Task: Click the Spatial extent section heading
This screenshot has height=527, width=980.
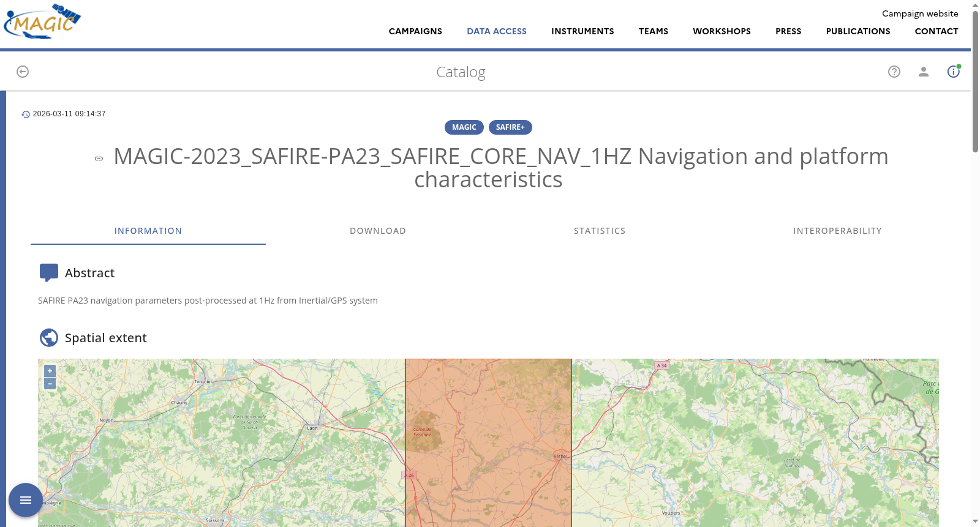Action: pyautogui.click(x=106, y=338)
